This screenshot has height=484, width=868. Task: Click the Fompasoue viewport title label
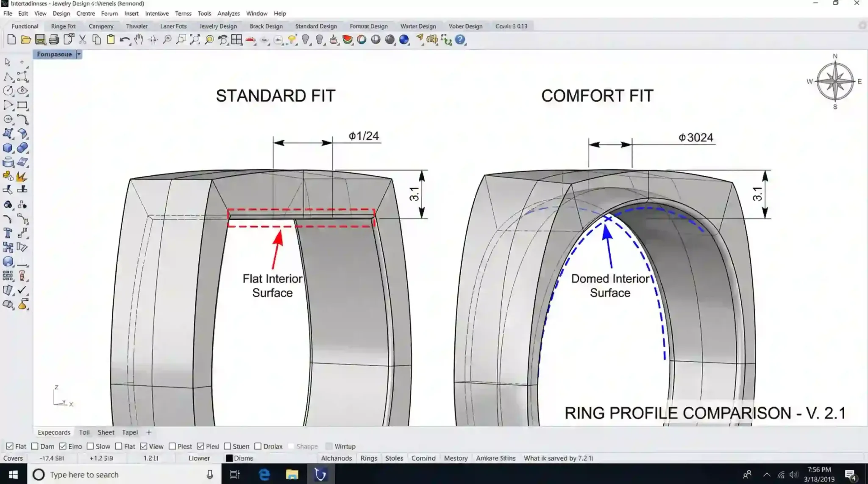(54, 54)
